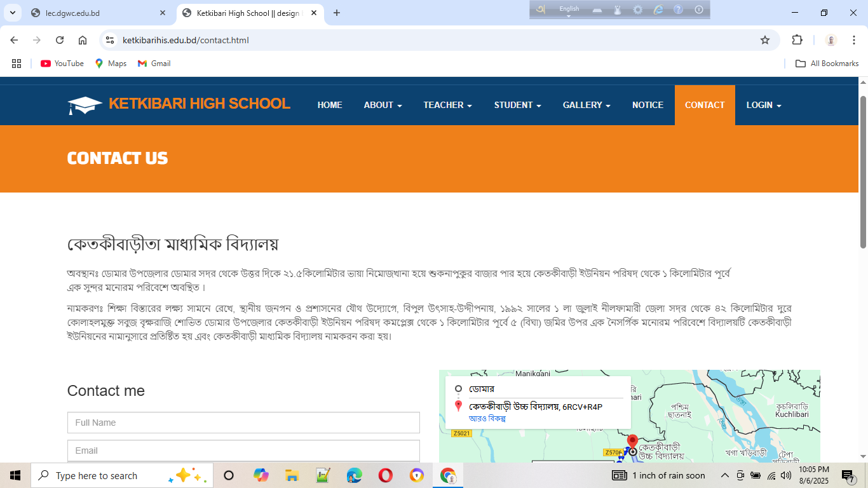Expand the TEACHER dropdown menu
This screenshot has height=488, width=868.
447,105
